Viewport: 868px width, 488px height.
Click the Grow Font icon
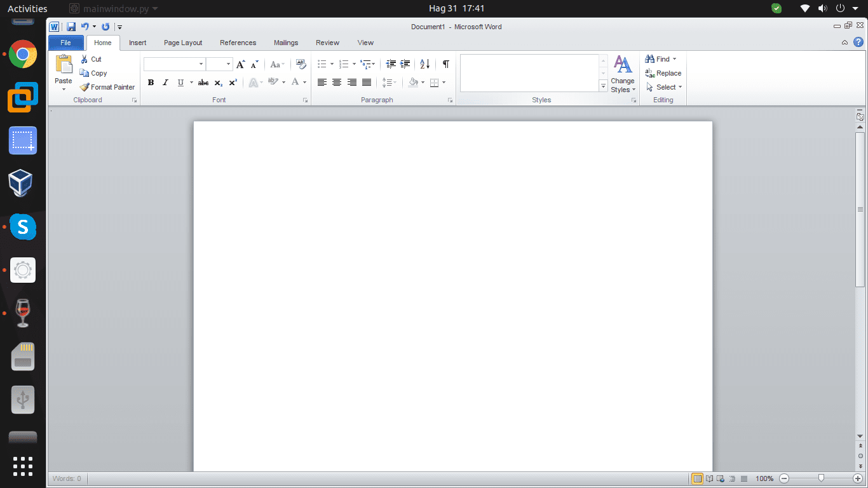(x=240, y=64)
